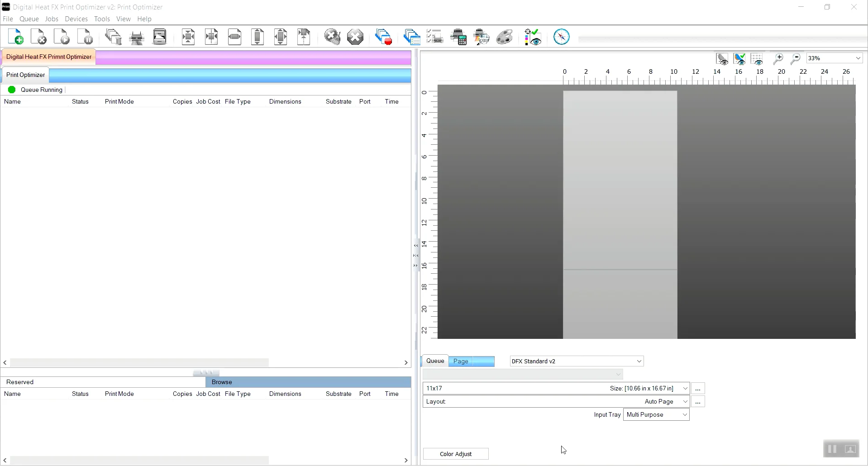This screenshot has width=868, height=466.
Task: Create a new job with the add job icon
Action: (15, 37)
